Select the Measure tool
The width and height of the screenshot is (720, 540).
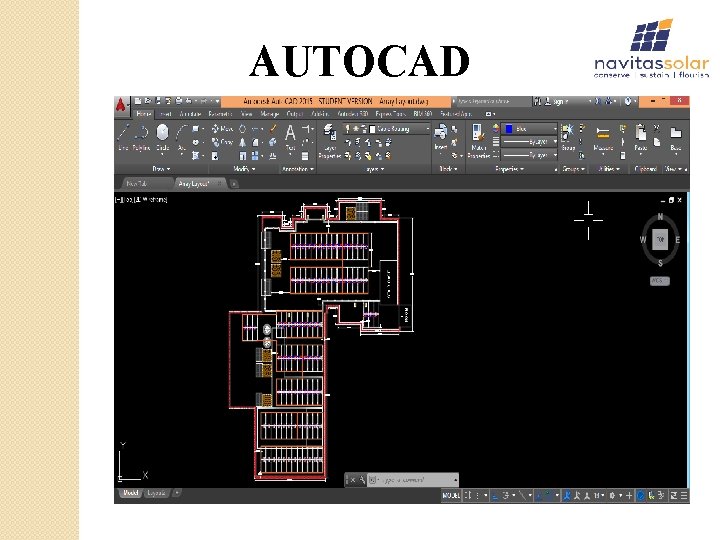(x=603, y=138)
